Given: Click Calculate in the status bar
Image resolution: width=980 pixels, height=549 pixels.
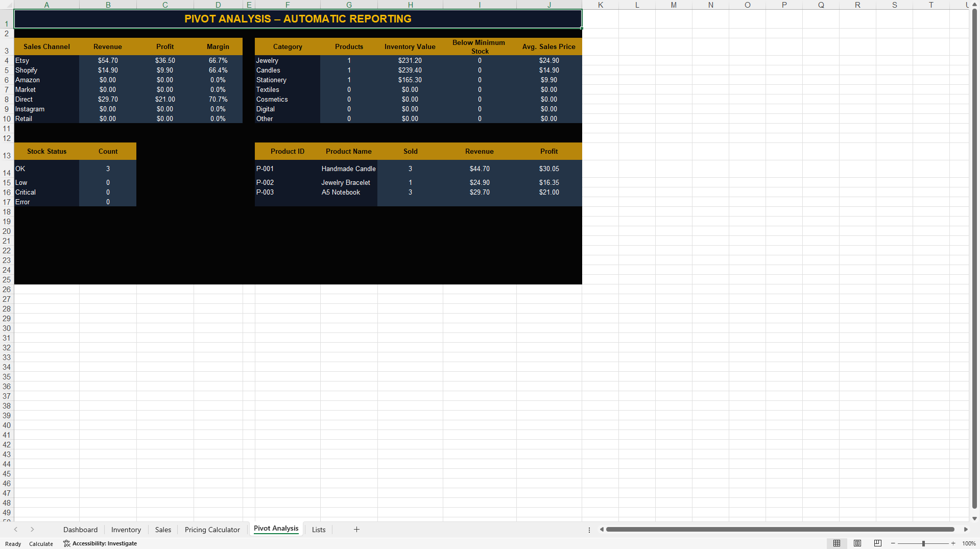Looking at the screenshot, I should (x=41, y=544).
